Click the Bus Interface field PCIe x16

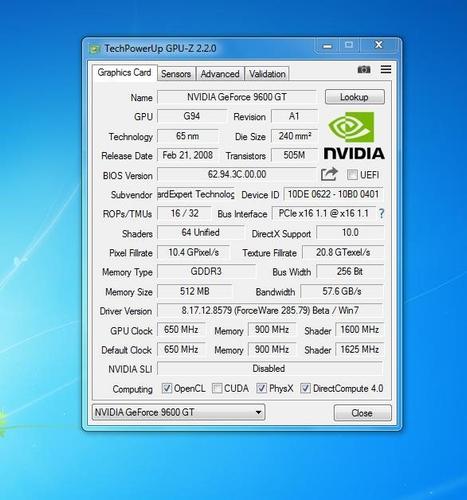(x=324, y=213)
